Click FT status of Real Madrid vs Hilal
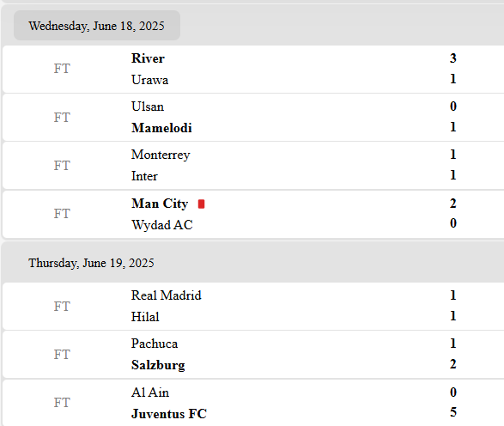This screenshot has height=426, width=504. point(62,307)
